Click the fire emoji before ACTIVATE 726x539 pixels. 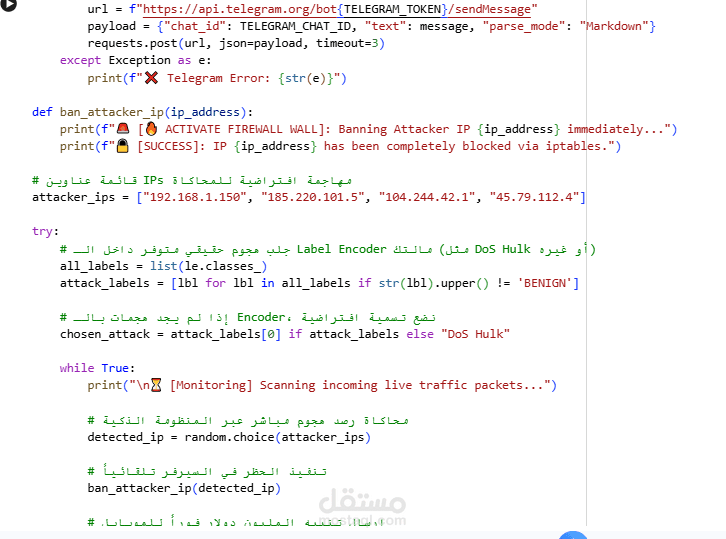(151, 129)
